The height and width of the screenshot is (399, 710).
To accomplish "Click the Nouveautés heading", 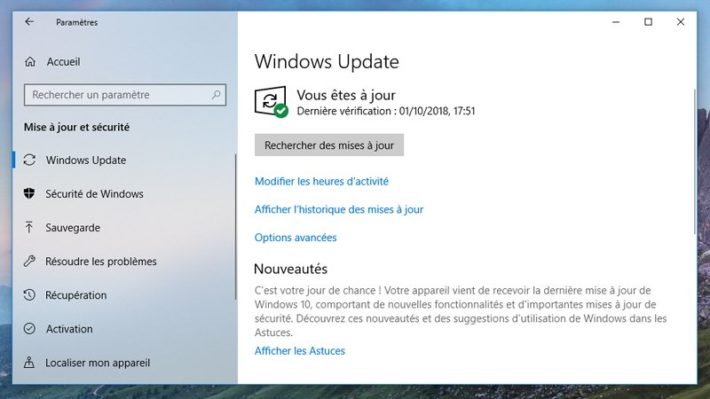I will click(291, 269).
